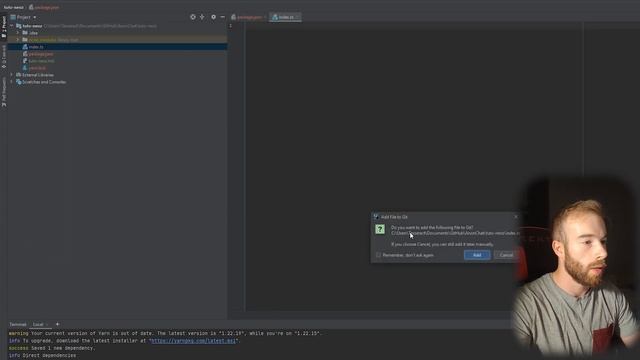Click the Add button in Git dialog

477,255
